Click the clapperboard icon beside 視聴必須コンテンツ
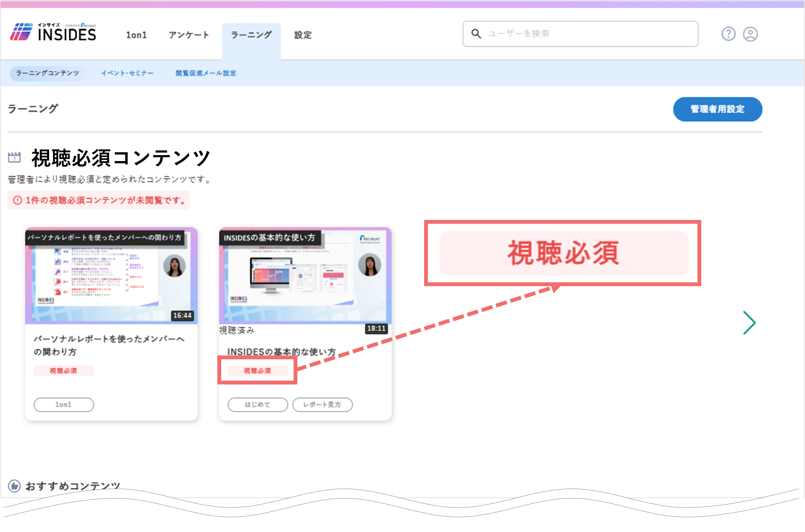Viewport: 805px width, 532px height. pos(14,157)
